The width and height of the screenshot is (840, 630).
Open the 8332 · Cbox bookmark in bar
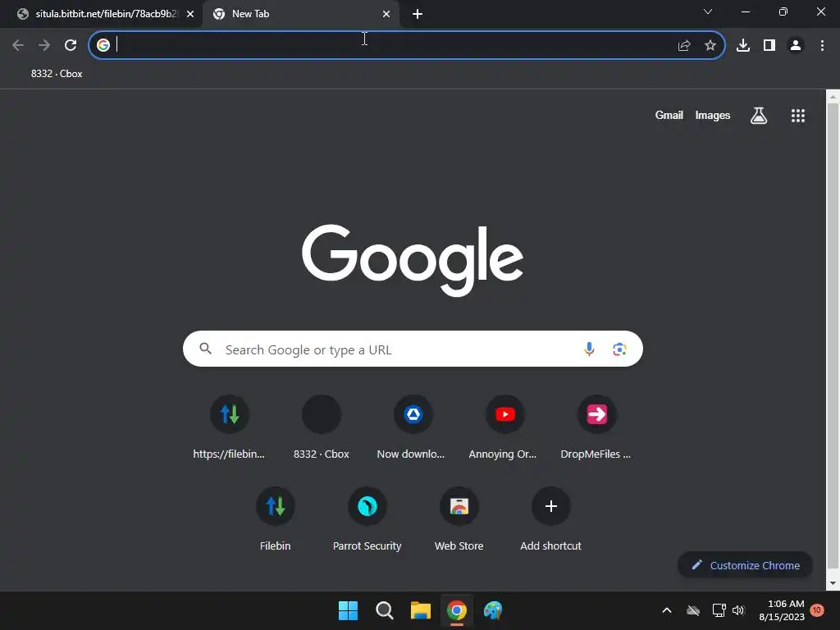[57, 74]
